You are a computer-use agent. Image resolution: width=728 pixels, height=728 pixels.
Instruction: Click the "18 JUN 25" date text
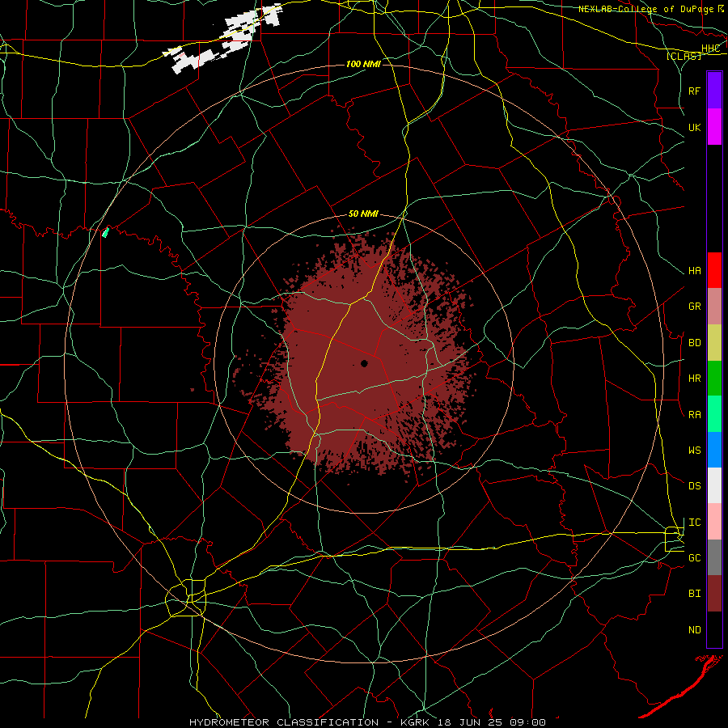(469, 722)
